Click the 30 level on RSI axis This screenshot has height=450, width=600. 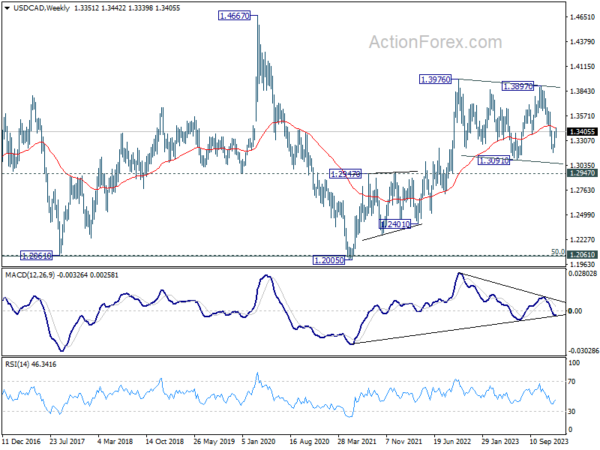point(572,411)
